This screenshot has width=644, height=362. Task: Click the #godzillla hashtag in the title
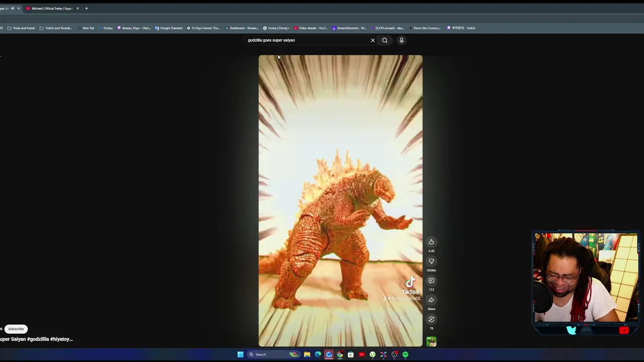(38, 339)
